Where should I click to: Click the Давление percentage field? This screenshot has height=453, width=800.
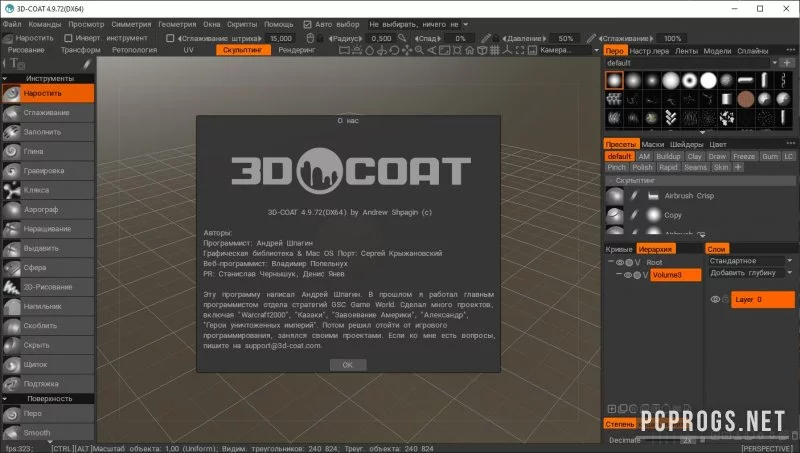tap(565, 38)
